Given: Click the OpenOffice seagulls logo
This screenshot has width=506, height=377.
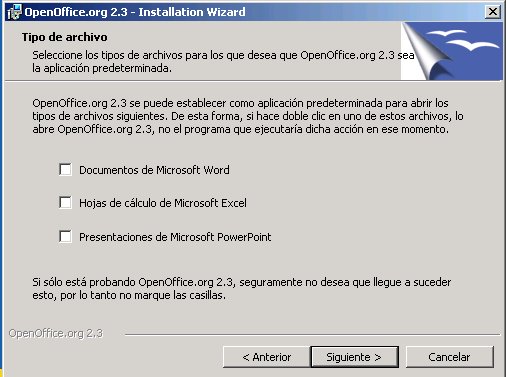Looking at the screenshot, I should (x=463, y=40).
